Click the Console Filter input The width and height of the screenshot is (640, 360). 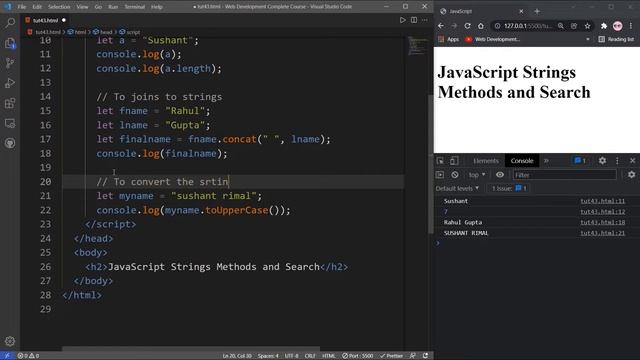(x=564, y=175)
